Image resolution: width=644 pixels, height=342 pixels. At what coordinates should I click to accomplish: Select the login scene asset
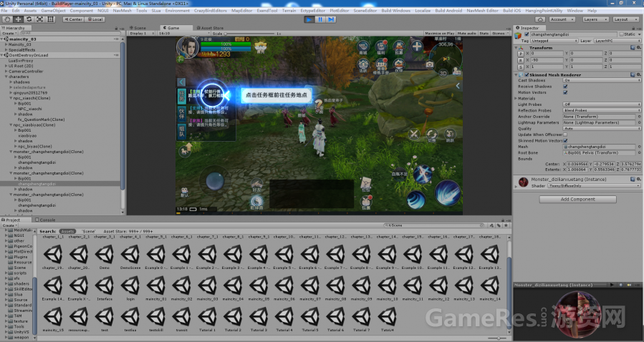[130, 285]
